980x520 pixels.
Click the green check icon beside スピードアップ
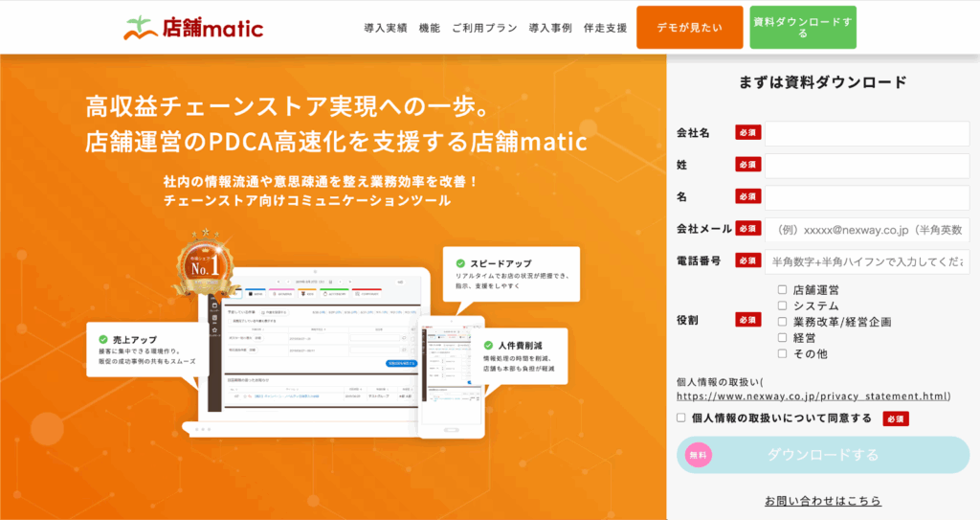click(460, 262)
